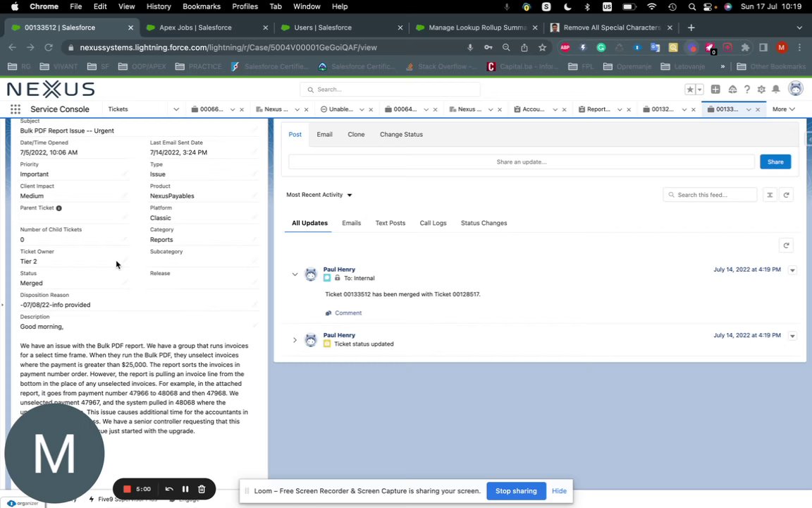Click the Search this feed field

[710, 195]
